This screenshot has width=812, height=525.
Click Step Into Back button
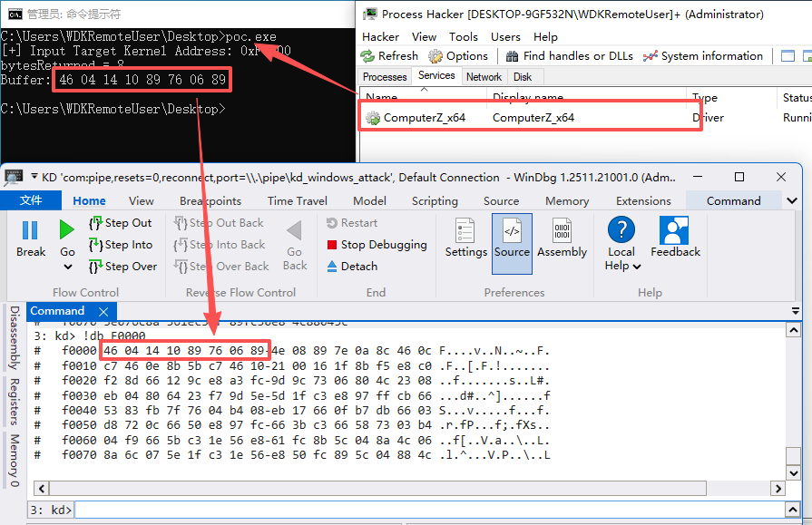220,245
